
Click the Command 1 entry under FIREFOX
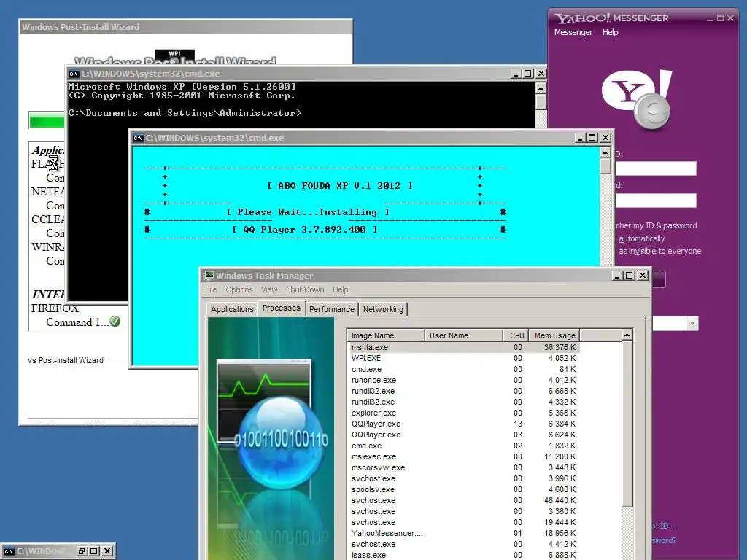click(x=77, y=322)
